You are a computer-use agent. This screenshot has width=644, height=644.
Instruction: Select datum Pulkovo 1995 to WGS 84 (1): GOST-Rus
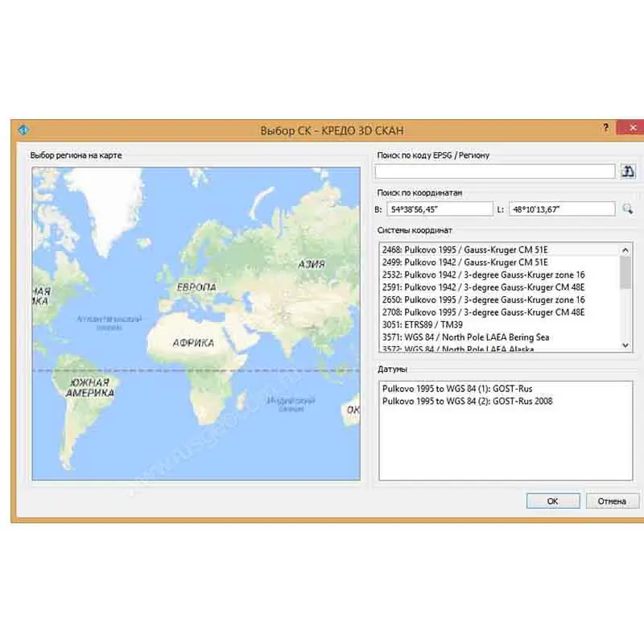[x=456, y=389]
